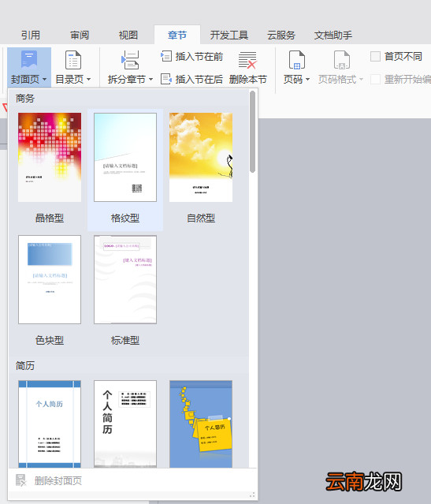Viewport: 431px width, 504px height.
Task: Click the 删除封面页 text at panel bottom
Action: point(58,481)
